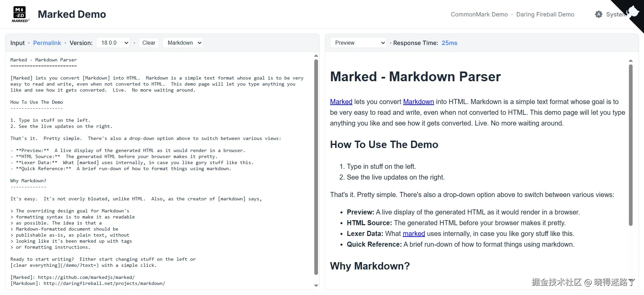Image resolution: width=644 pixels, height=295 pixels.
Task: Follow the lowercase marked link in Lexer Data
Action: click(414, 234)
